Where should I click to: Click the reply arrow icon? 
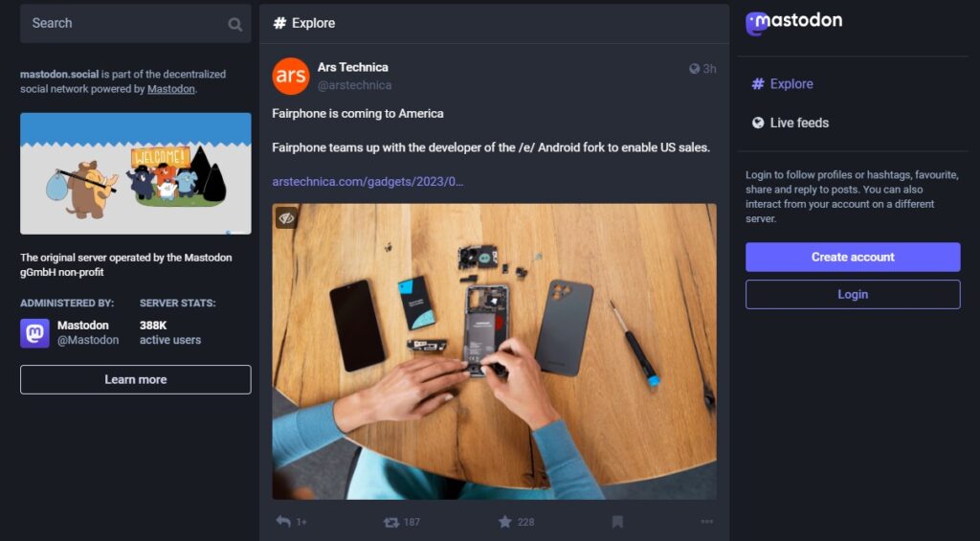283,522
